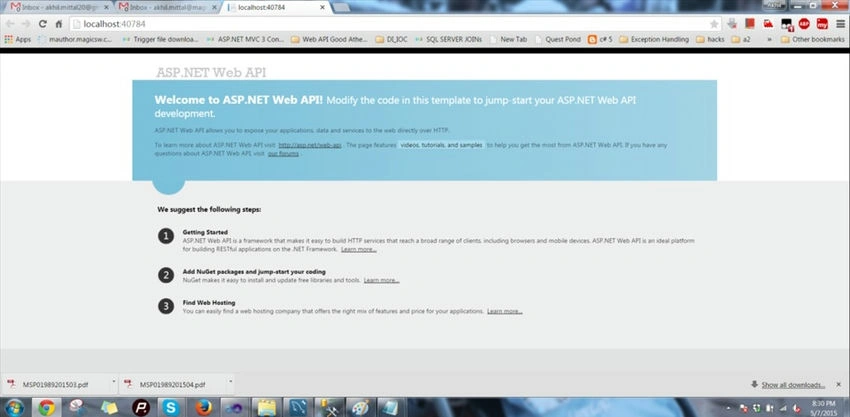Screen dimensions: 850x417
Task: Open downloaded file MSP01989201503.pdf
Action: 55,385
